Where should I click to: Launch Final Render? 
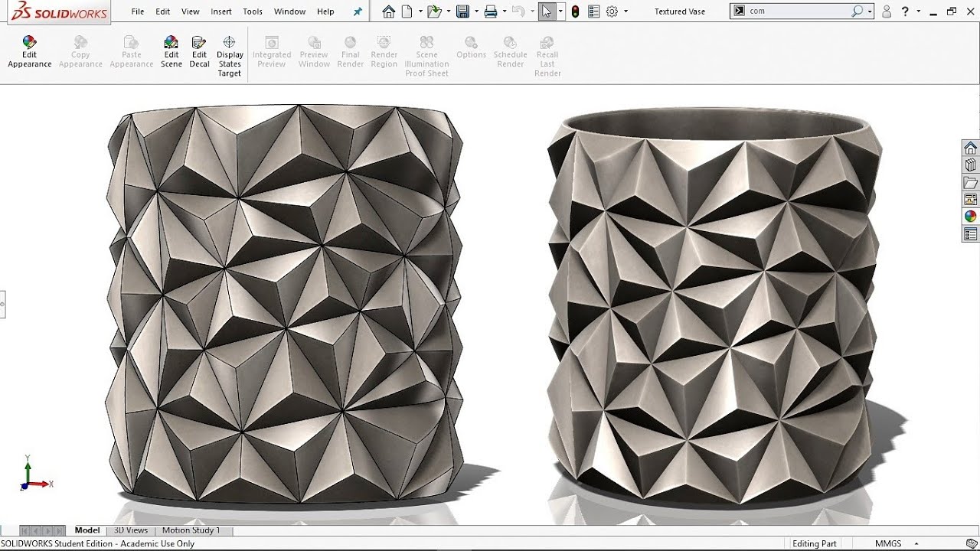point(351,52)
